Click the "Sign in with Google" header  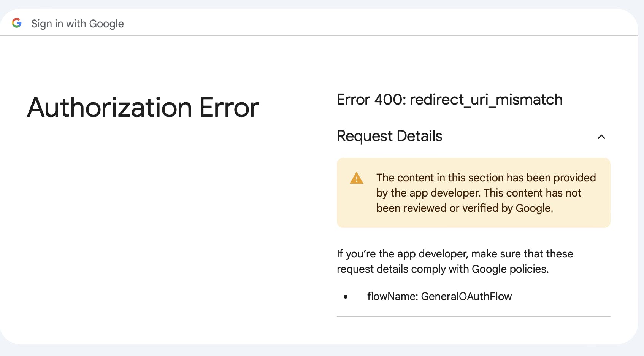click(x=77, y=23)
